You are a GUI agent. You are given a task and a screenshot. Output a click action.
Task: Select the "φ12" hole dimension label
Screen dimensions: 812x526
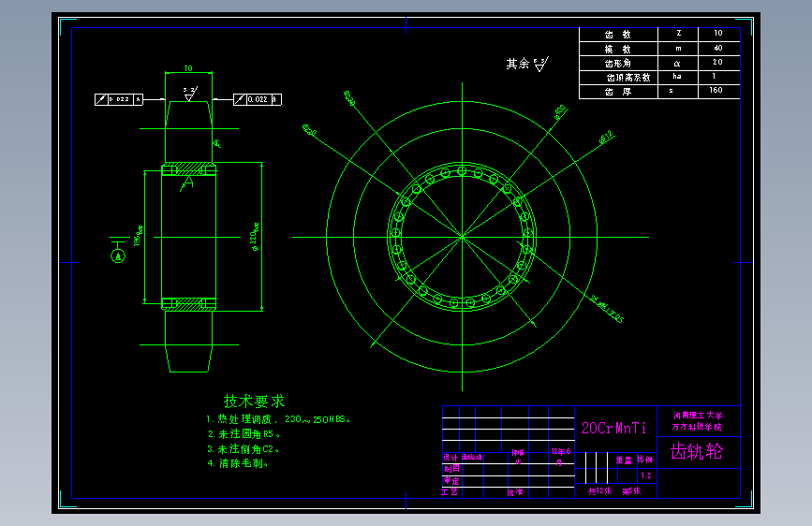[606, 138]
